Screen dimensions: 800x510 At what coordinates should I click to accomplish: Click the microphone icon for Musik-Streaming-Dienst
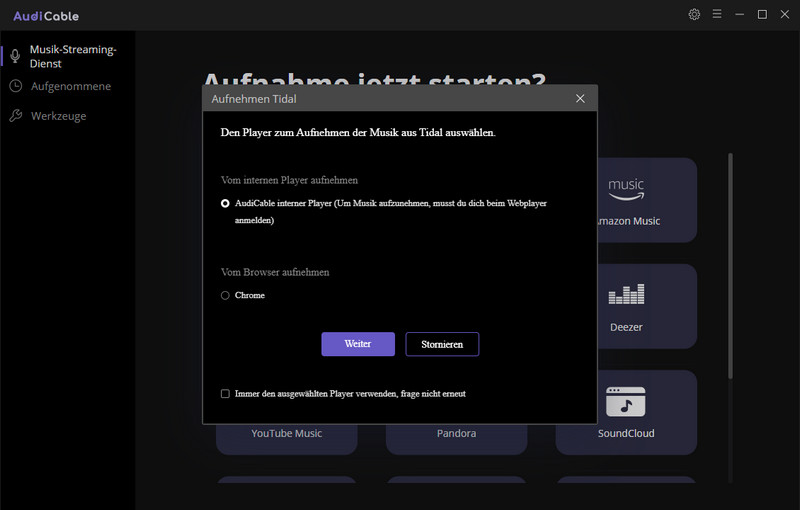15,56
